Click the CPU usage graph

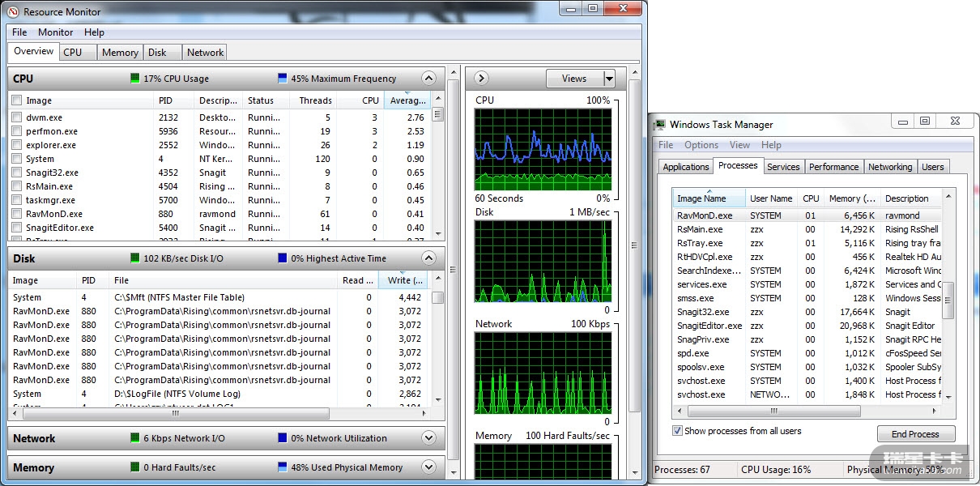542,150
